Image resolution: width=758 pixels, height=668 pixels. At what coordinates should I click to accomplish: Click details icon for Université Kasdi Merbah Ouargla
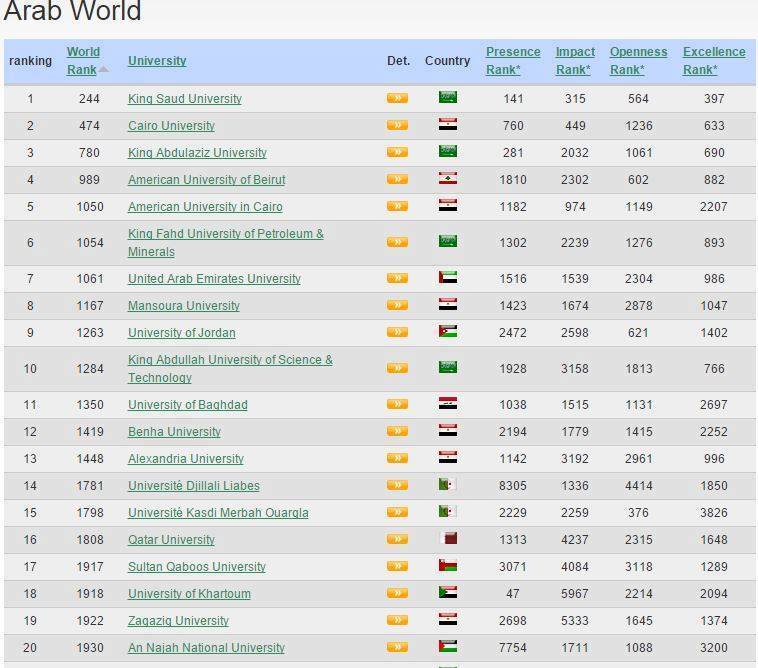(x=397, y=512)
